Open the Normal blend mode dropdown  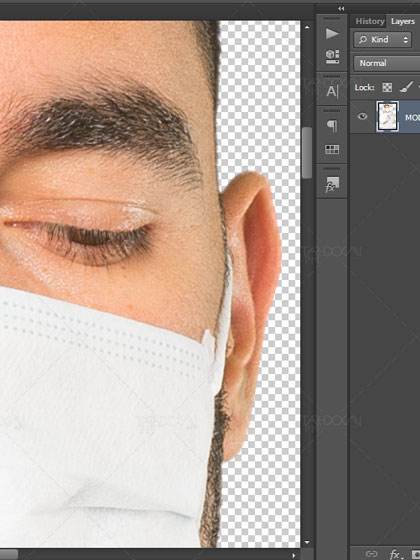[x=386, y=63]
